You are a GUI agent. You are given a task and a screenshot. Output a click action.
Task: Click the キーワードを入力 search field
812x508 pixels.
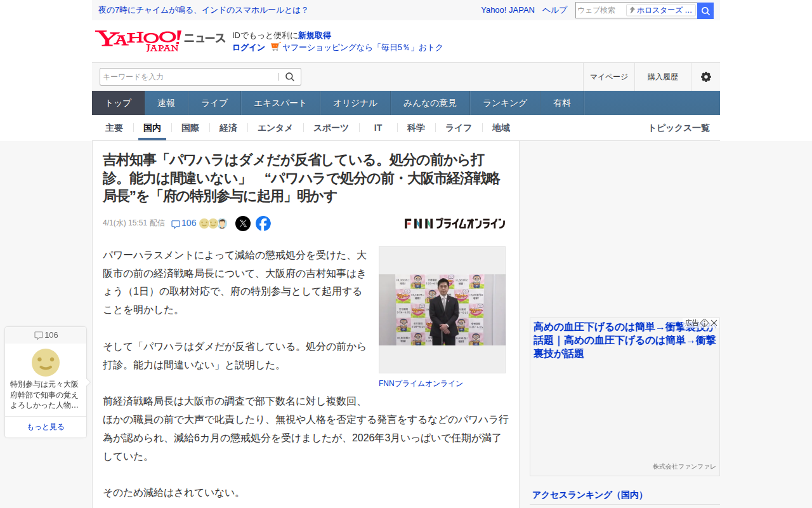tap(189, 77)
